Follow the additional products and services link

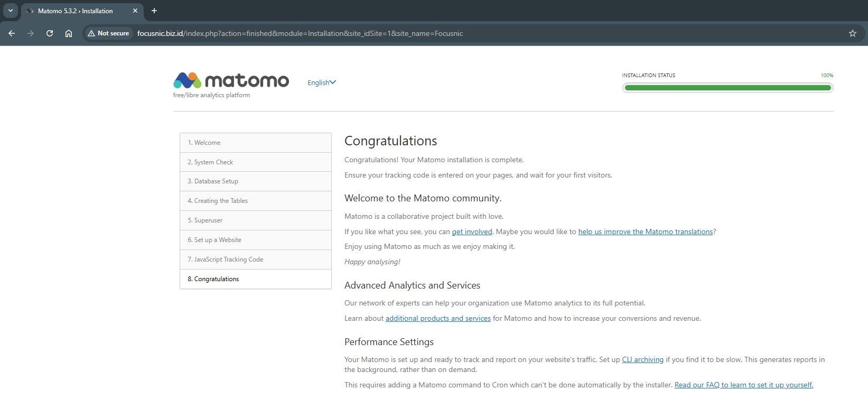[x=438, y=318]
